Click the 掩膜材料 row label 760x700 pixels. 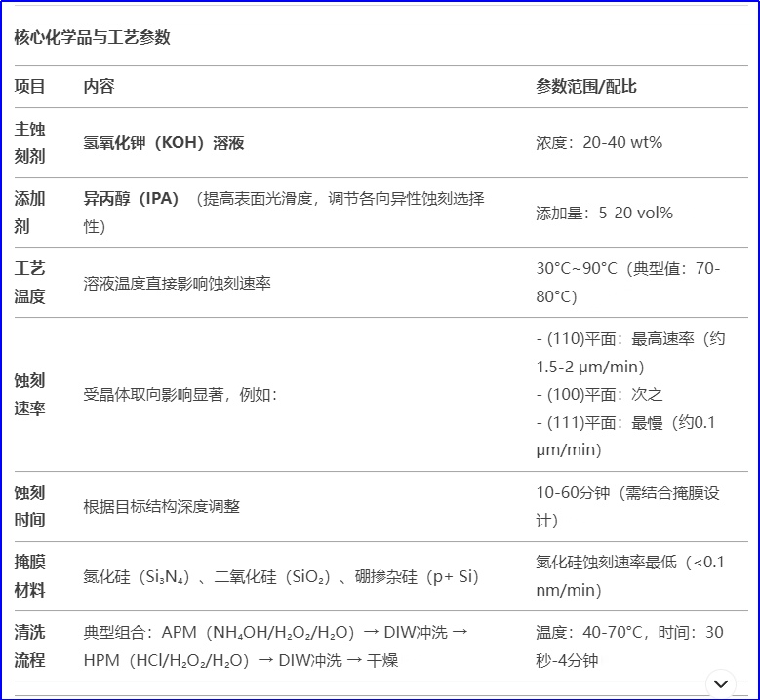point(29,576)
